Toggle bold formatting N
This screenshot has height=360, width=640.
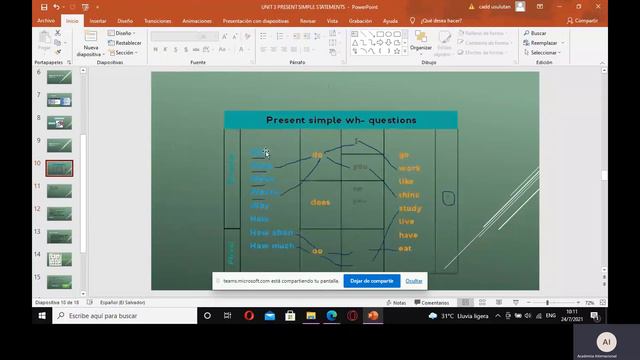pos(156,49)
